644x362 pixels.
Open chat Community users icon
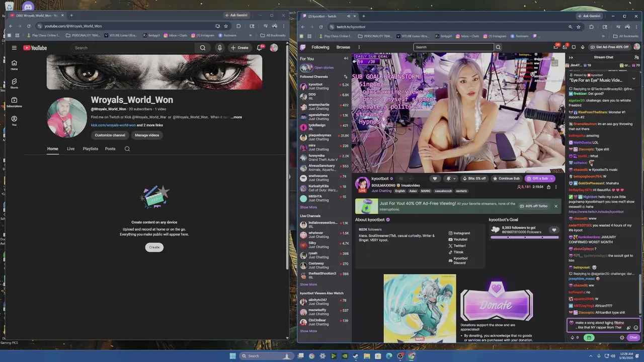[636, 57]
